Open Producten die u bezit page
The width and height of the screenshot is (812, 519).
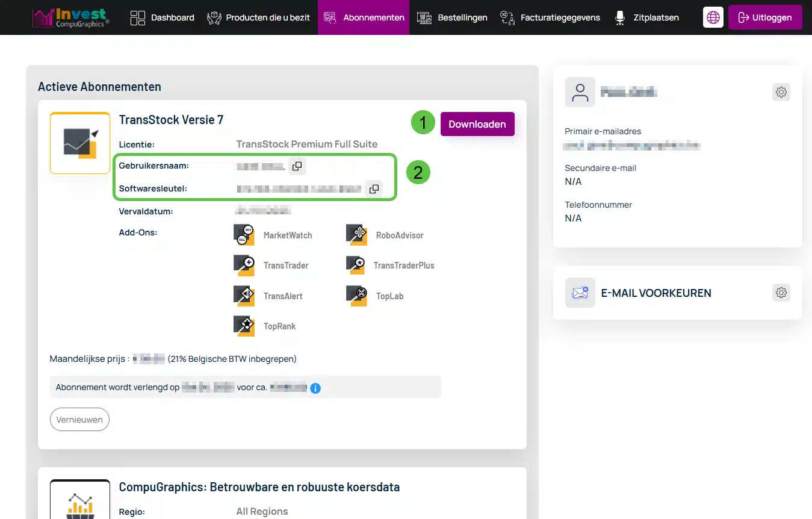tap(258, 17)
